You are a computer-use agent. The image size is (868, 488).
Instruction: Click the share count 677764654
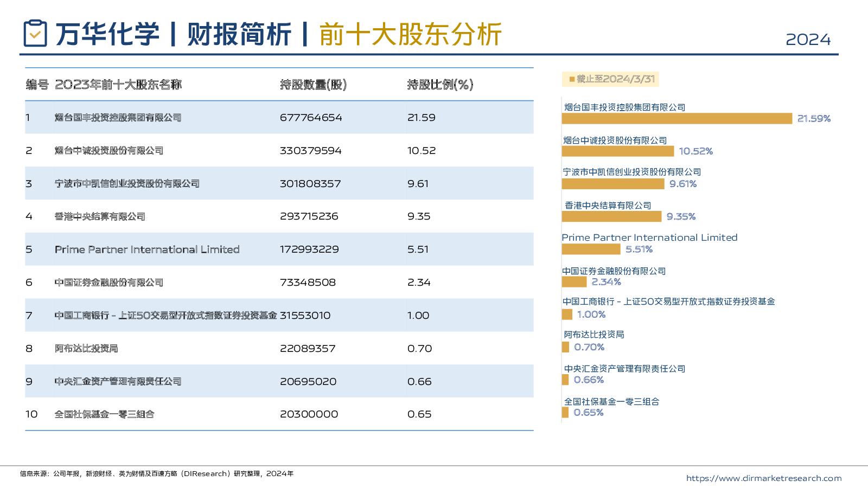tap(311, 118)
